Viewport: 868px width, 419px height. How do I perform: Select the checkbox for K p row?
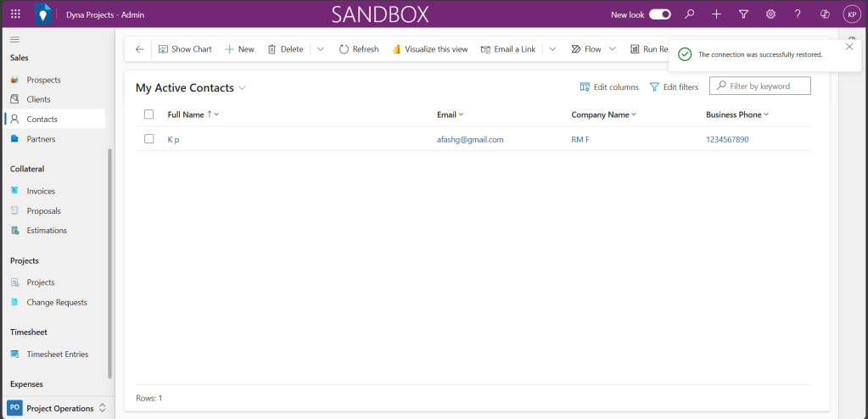click(x=149, y=139)
